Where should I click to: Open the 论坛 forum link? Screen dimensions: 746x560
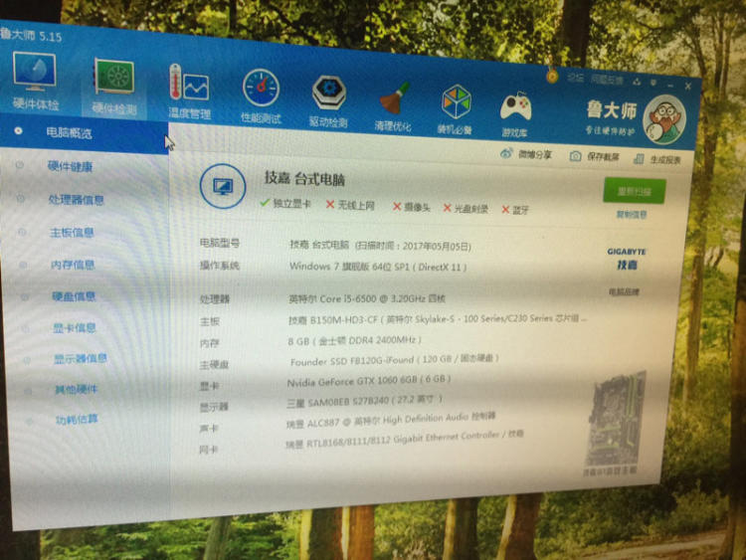(575, 78)
